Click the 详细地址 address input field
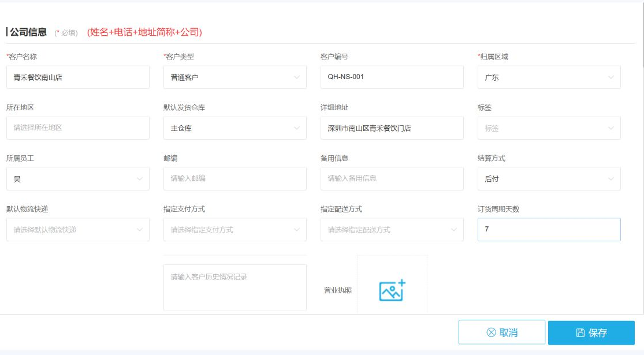This screenshot has height=355, width=644. pos(392,128)
